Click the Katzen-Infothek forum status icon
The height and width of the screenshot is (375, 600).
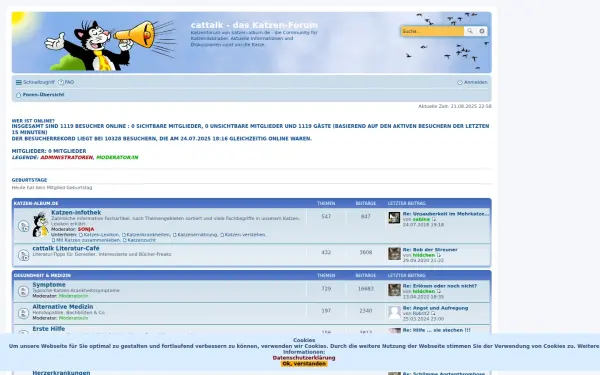click(23, 226)
